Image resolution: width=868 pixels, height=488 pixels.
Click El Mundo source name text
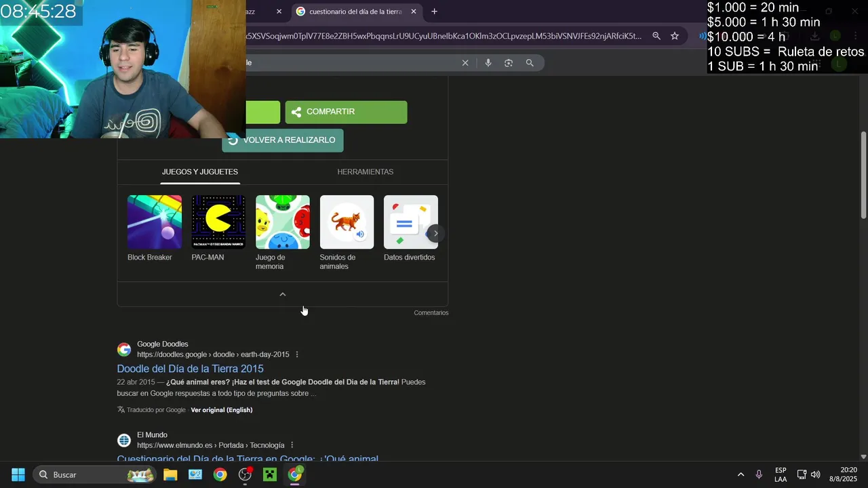(x=152, y=435)
